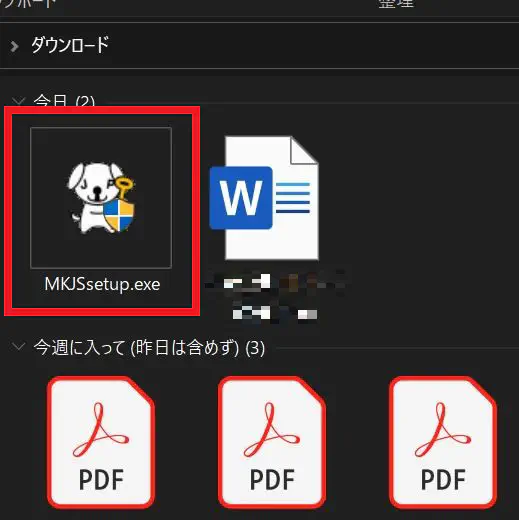Click the 今日 (2) group header text
This screenshot has height=520, width=519.
64,100
